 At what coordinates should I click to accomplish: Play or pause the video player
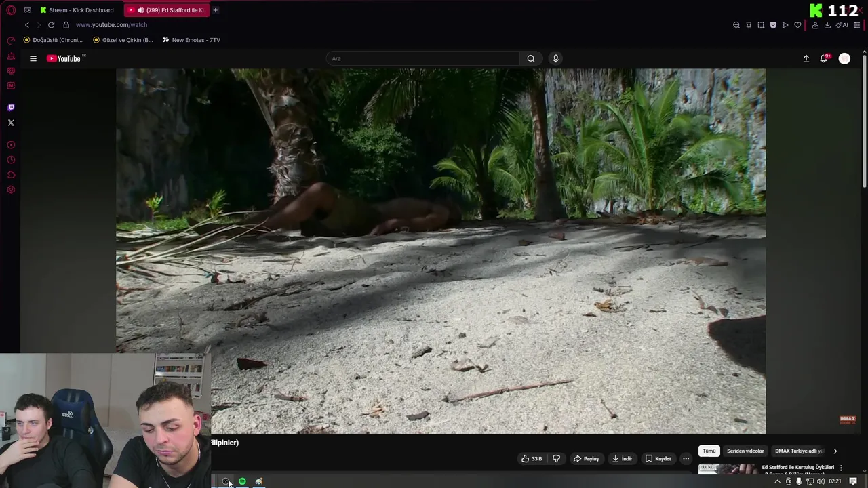(x=441, y=251)
